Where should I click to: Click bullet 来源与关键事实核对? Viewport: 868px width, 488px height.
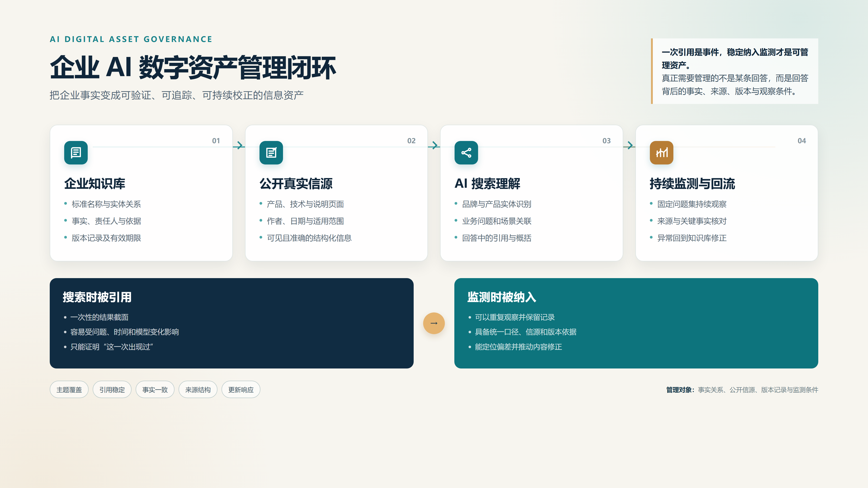point(692,221)
